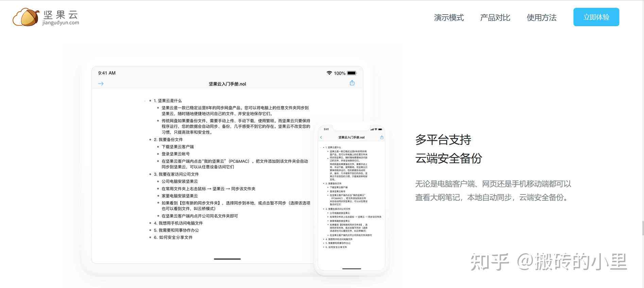The image size is (644, 288).
Task: Click the tablet battery indicator icon
Action: [x=352, y=73]
